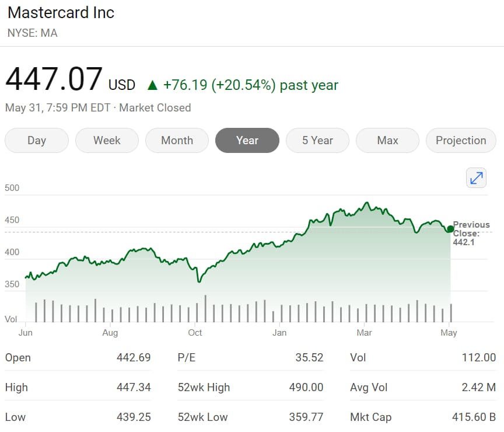Open the Projection tab
The image size is (504, 432).
(461, 140)
